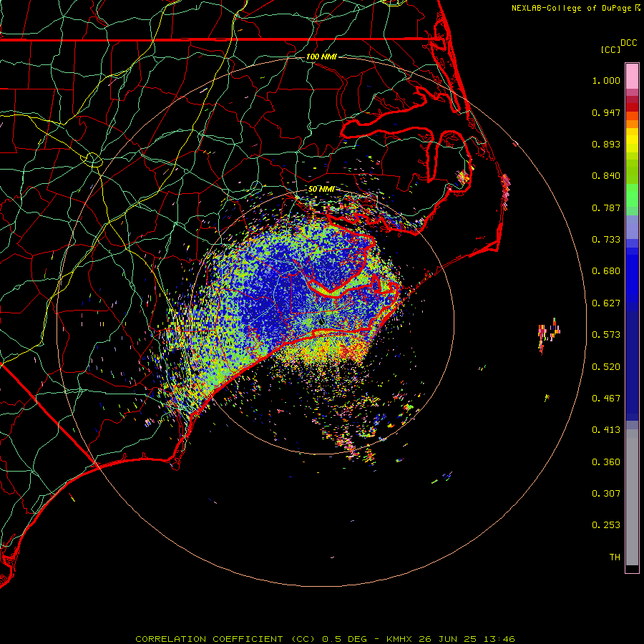Pick the light pink top color bar segment
The image size is (644, 644).
click(x=632, y=77)
